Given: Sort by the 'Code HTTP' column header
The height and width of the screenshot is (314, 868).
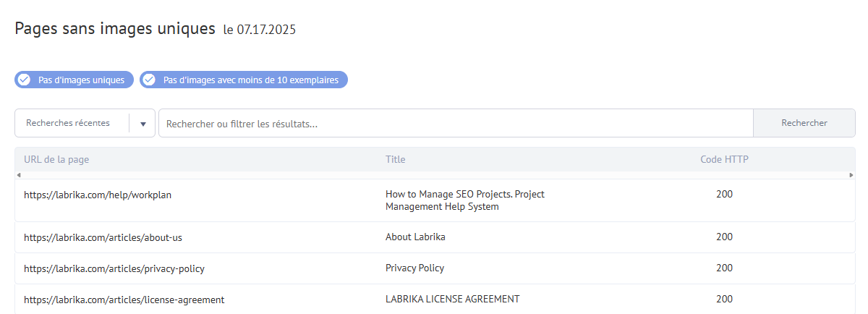Looking at the screenshot, I should 724,159.
